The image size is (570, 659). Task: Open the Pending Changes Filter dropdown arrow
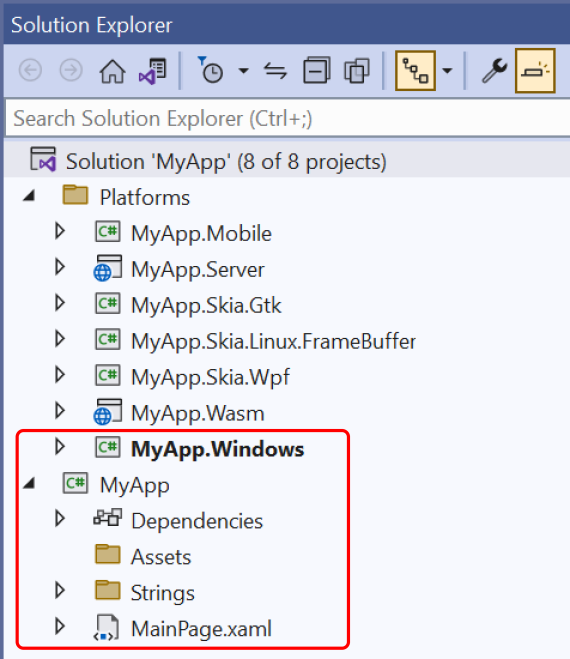243,71
